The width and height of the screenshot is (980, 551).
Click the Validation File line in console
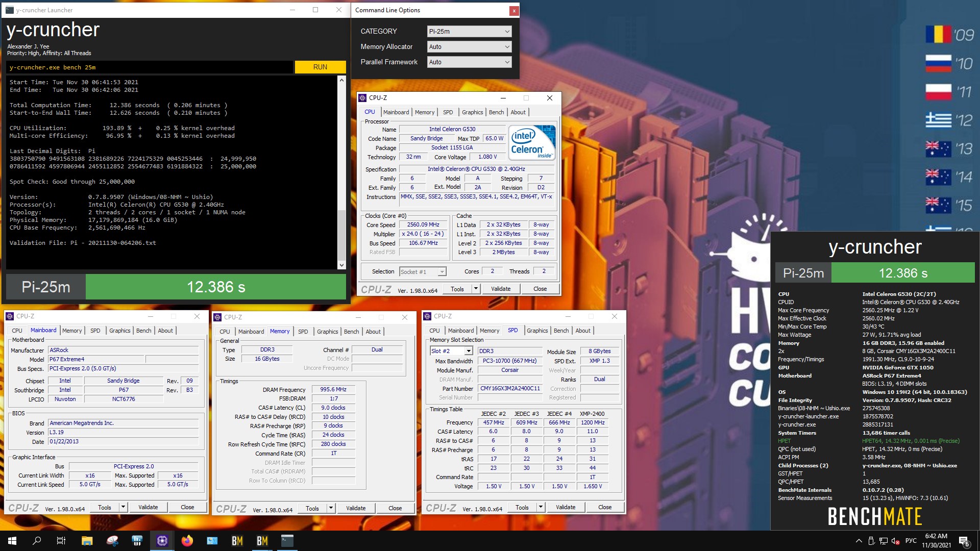pyautogui.click(x=83, y=243)
